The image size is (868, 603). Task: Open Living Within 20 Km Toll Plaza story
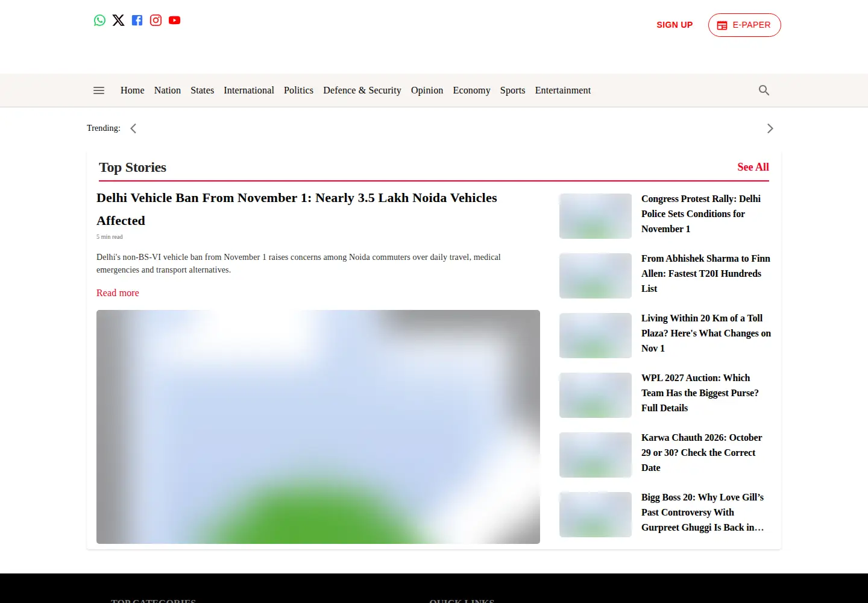pyautogui.click(x=706, y=333)
